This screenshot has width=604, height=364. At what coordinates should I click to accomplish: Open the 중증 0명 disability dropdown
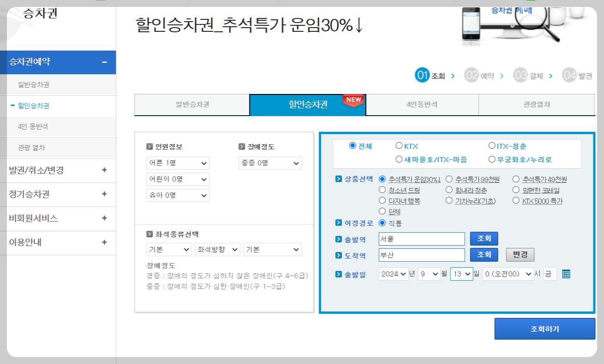[270, 163]
